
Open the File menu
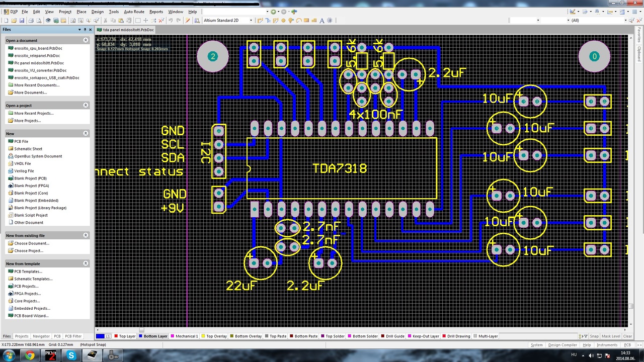pyautogui.click(x=25, y=12)
